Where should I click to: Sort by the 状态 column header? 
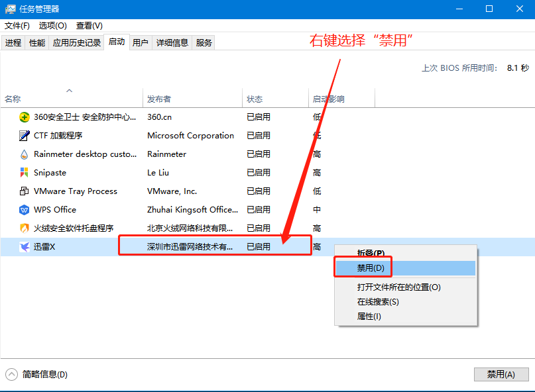276,99
